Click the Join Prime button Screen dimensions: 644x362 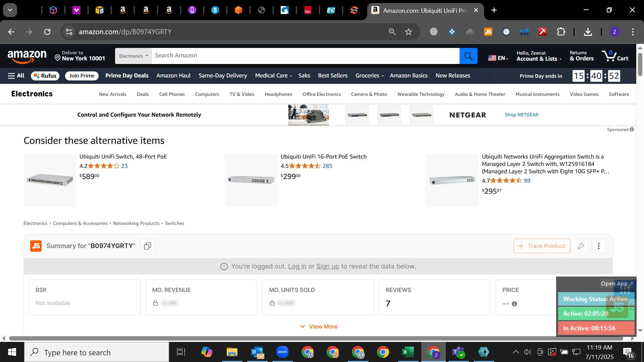point(82,76)
